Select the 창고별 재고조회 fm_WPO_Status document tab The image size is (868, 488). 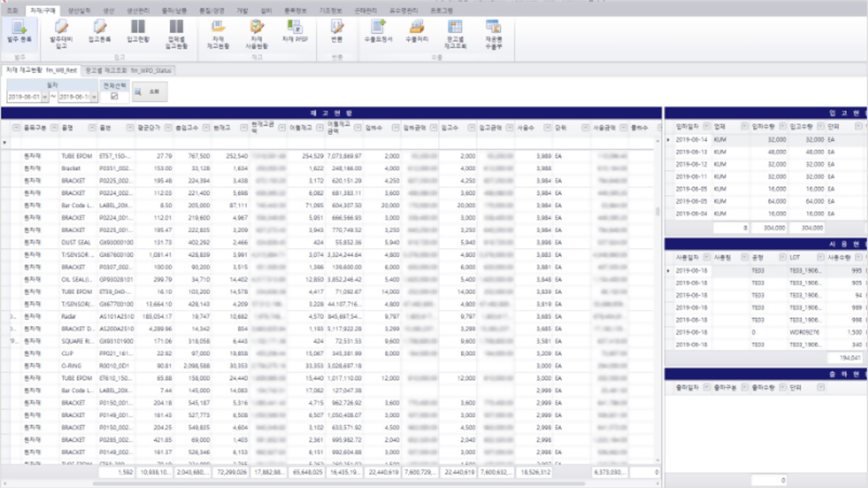point(127,70)
